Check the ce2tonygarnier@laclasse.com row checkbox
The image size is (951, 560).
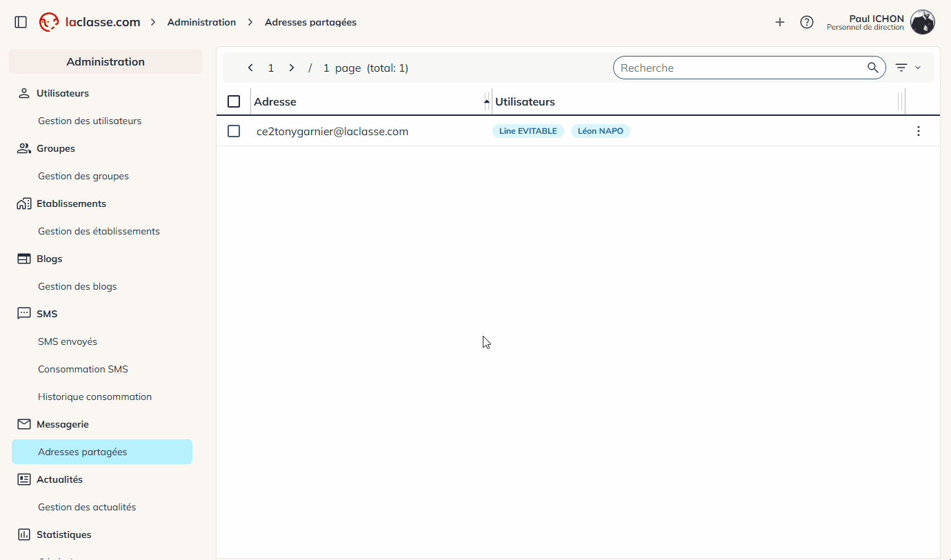pos(234,131)
